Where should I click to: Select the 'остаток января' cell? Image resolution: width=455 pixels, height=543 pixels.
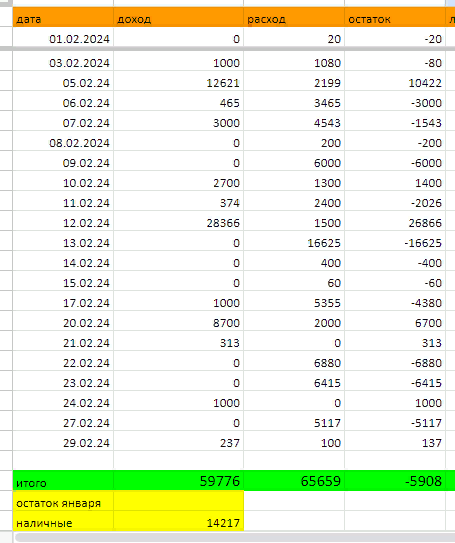point(63,503)
